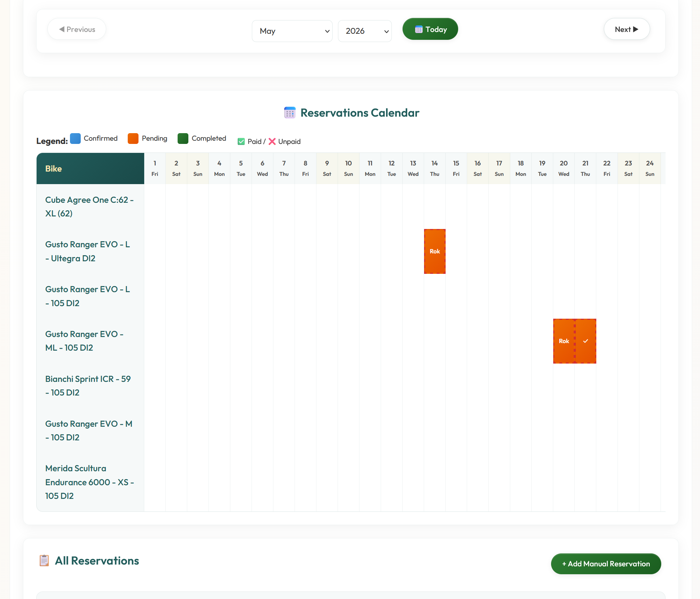Click the 14 Thu date header
Image resolution: width=700 pixels, height=599 pixels.
(x=435, y=169)
